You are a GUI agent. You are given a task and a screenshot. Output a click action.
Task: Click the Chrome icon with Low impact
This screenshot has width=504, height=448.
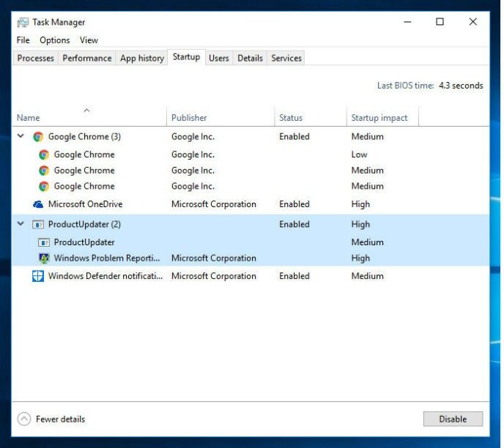[44, 154]
